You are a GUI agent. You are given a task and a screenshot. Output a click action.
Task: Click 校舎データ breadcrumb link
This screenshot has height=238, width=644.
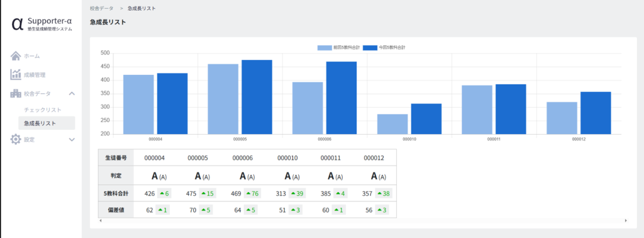[x=101, y=8]
